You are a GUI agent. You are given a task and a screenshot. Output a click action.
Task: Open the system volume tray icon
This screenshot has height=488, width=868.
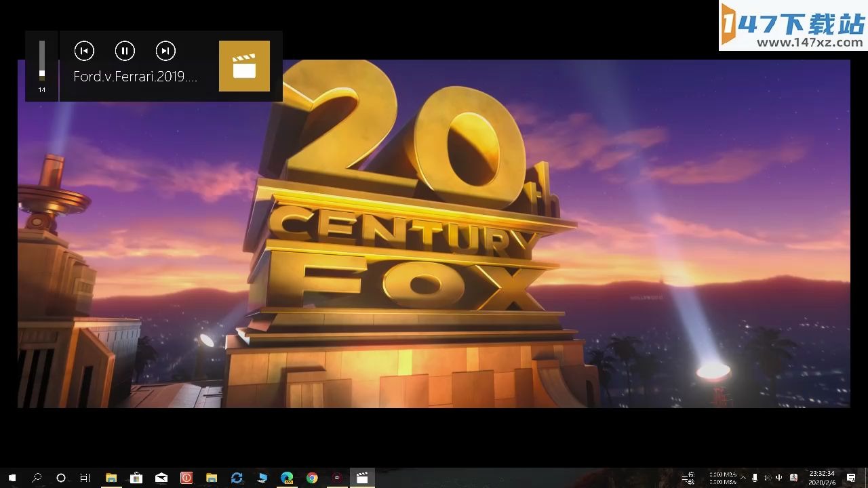pyautogui.click(x=768, y=478)
